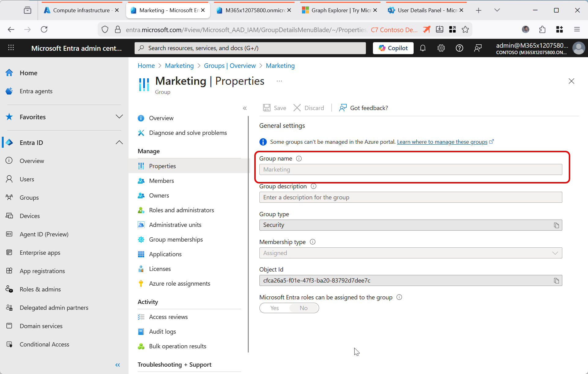The height and width of the screenshot is (374, 588).
Task: Copy the Object Id value
Action: click(556, 281)
